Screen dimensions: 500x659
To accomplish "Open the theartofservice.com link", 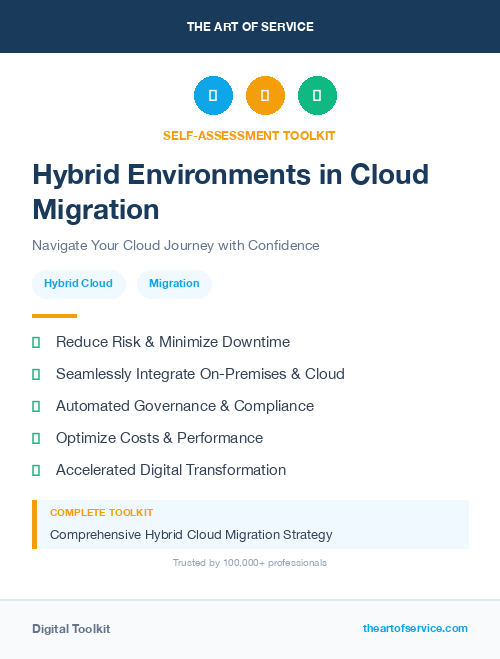I will (415, 628).
